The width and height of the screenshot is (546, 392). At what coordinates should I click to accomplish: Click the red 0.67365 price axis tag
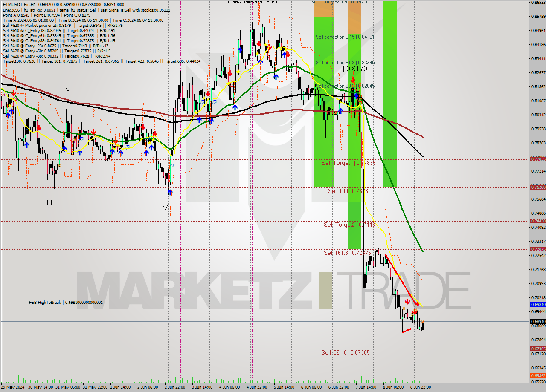537,349
